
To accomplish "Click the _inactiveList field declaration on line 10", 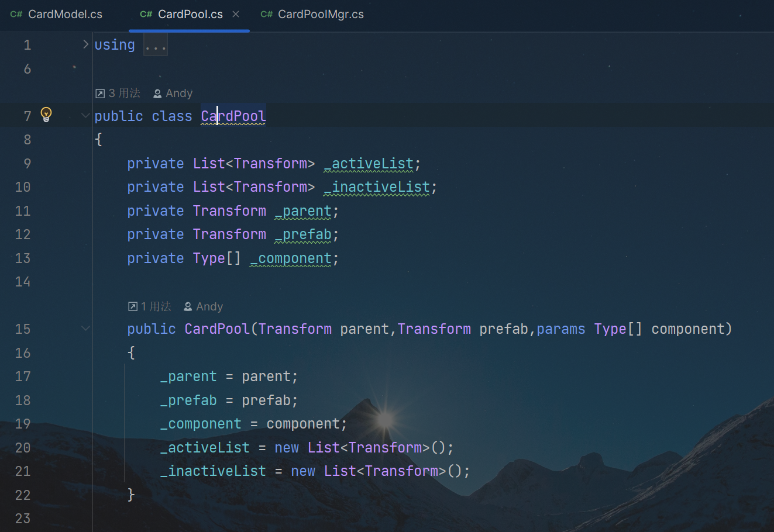I will [377, 187].
